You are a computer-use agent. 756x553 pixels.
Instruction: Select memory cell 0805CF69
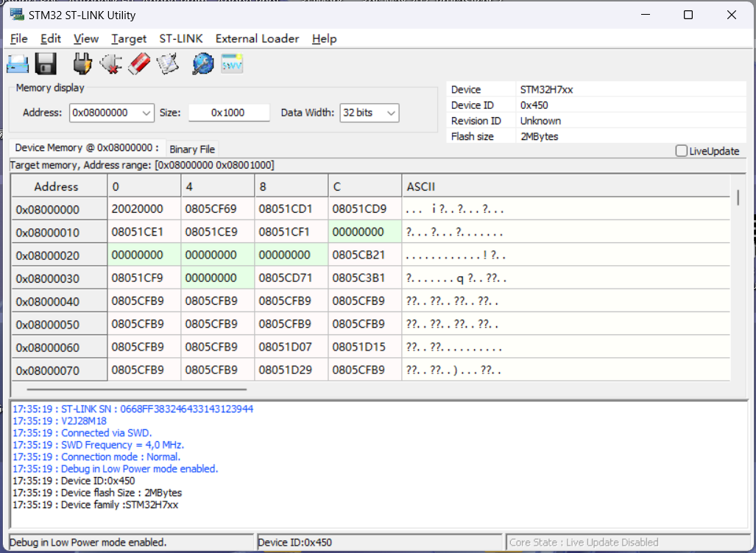pos(218,209)
